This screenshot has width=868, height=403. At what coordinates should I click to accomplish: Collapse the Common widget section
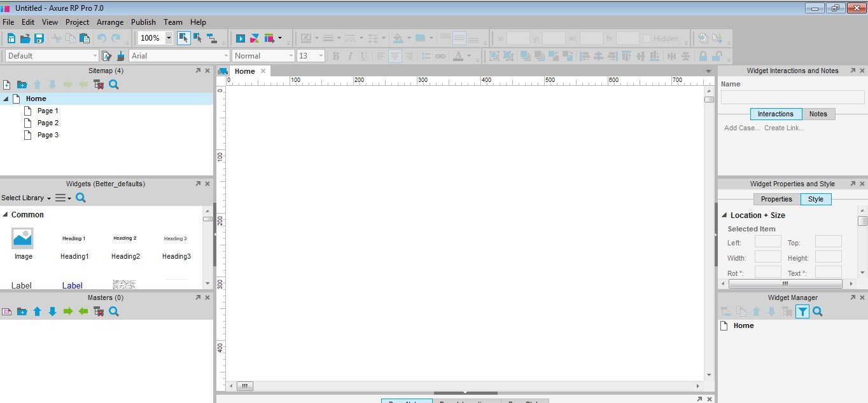(5, 215)
